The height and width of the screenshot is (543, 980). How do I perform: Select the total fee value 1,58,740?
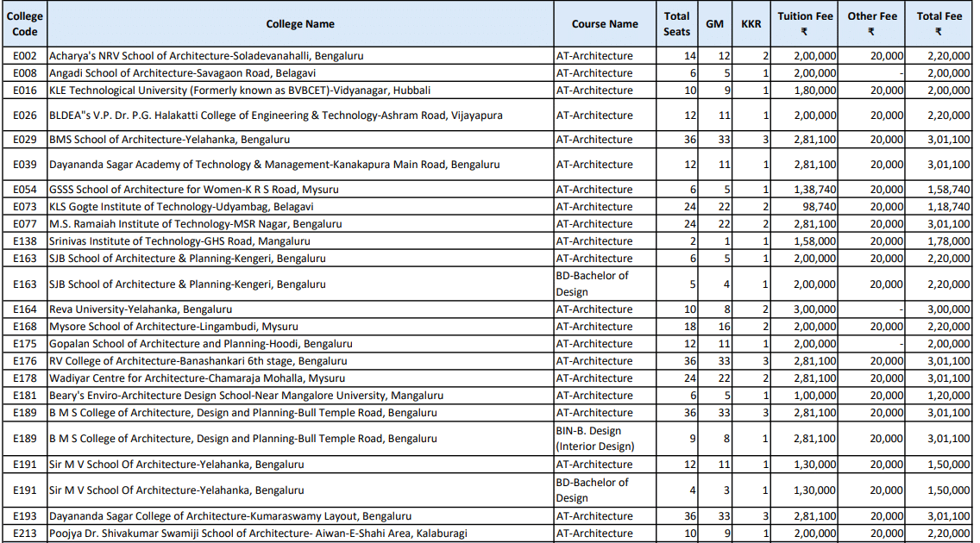tap(948, 190)
